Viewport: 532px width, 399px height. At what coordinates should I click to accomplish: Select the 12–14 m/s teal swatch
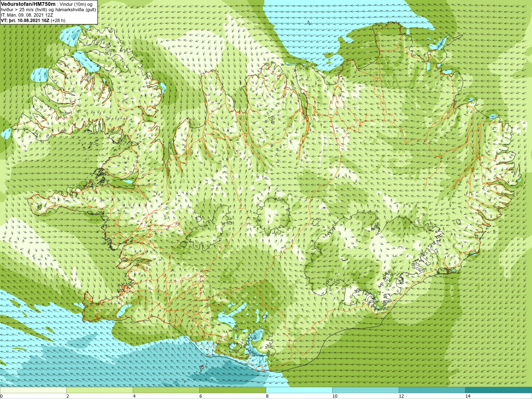tap(432, 390)
